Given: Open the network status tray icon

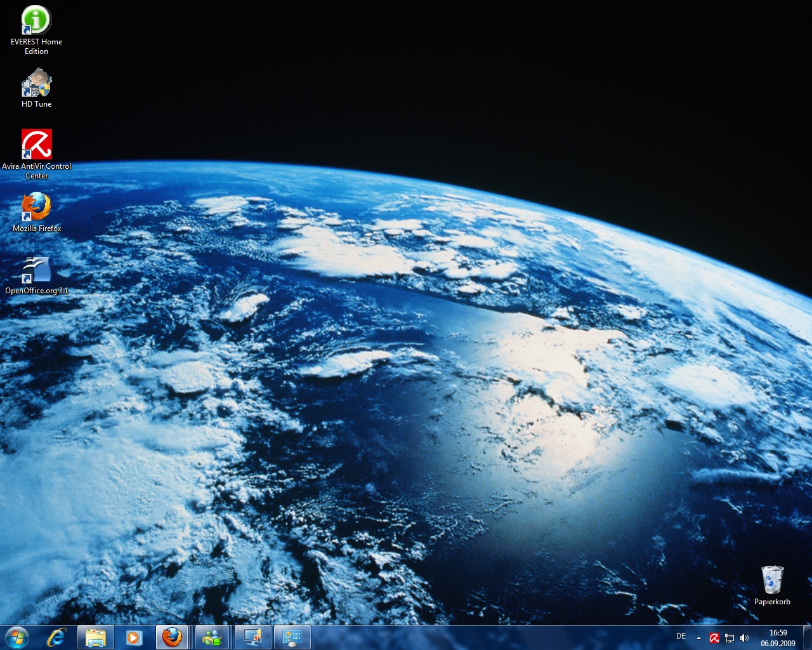Looking at the screenshot, I should pyautogui.click(x=730, y=638).
